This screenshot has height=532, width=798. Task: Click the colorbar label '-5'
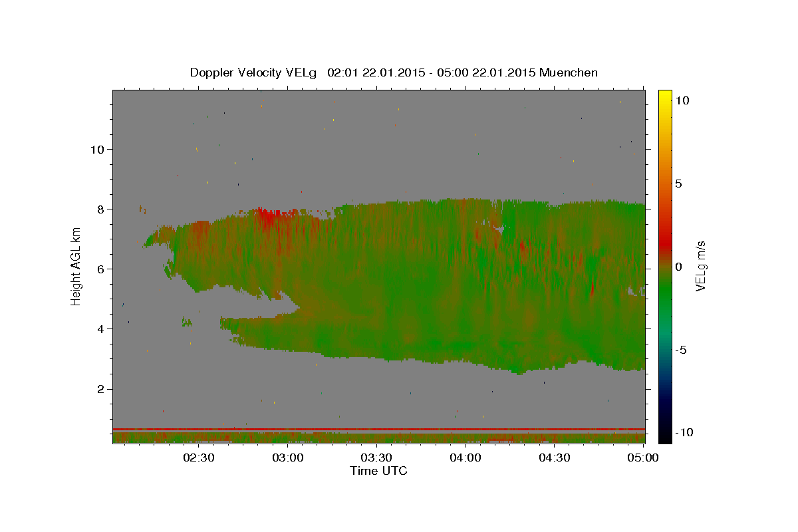tap(682, 350)
